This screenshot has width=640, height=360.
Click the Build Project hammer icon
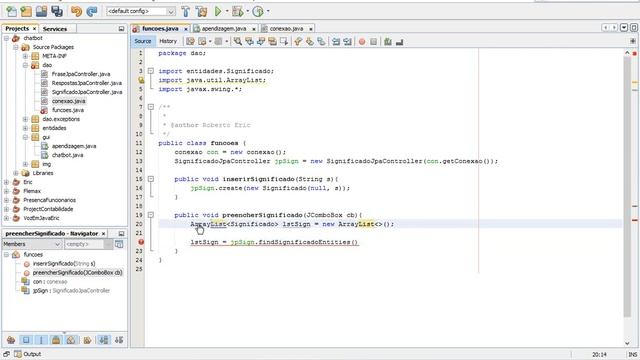pos(186,11)
